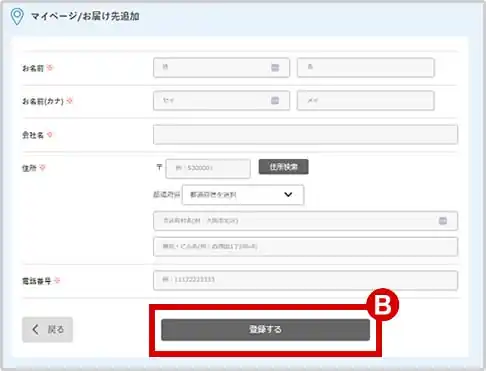This screenshot has width=486, height=371.
Task: Click the city/municipality address field
Action: click(x=305, y=221)
